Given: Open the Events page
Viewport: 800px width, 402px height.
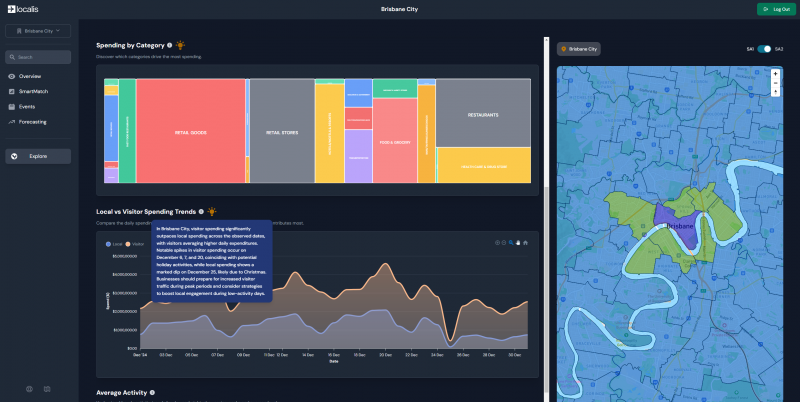Looking at the screenshot, I should (x=27, y=107).
